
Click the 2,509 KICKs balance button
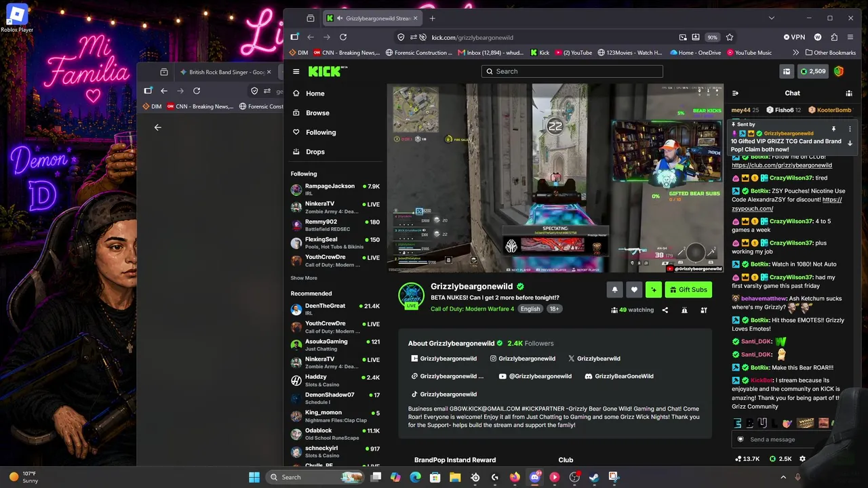(813, 71)
